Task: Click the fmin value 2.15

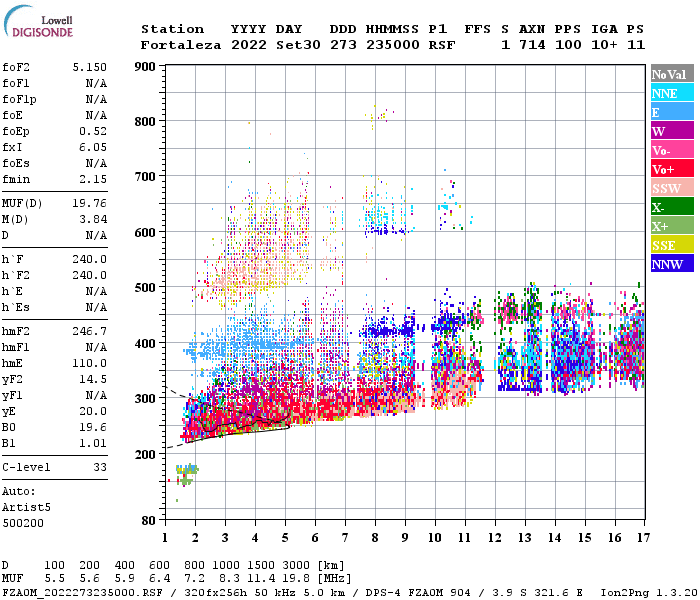Action: click(93, 179)
